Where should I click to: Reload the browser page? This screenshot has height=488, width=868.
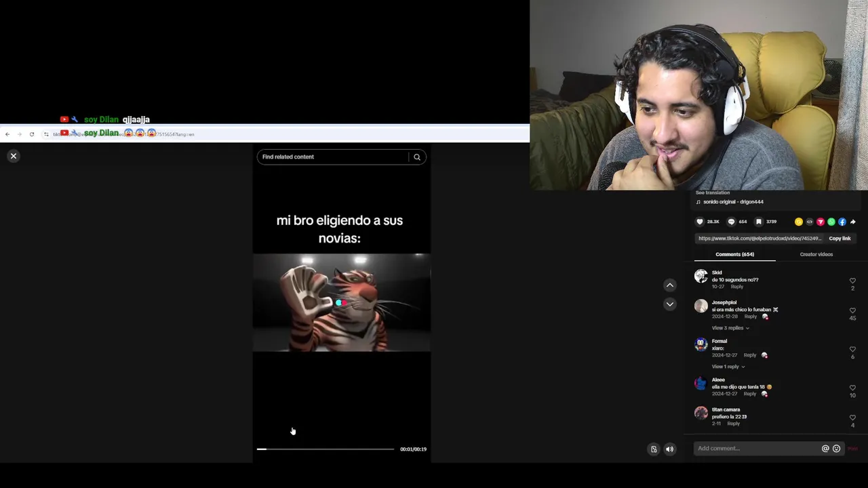pos(31,134)
